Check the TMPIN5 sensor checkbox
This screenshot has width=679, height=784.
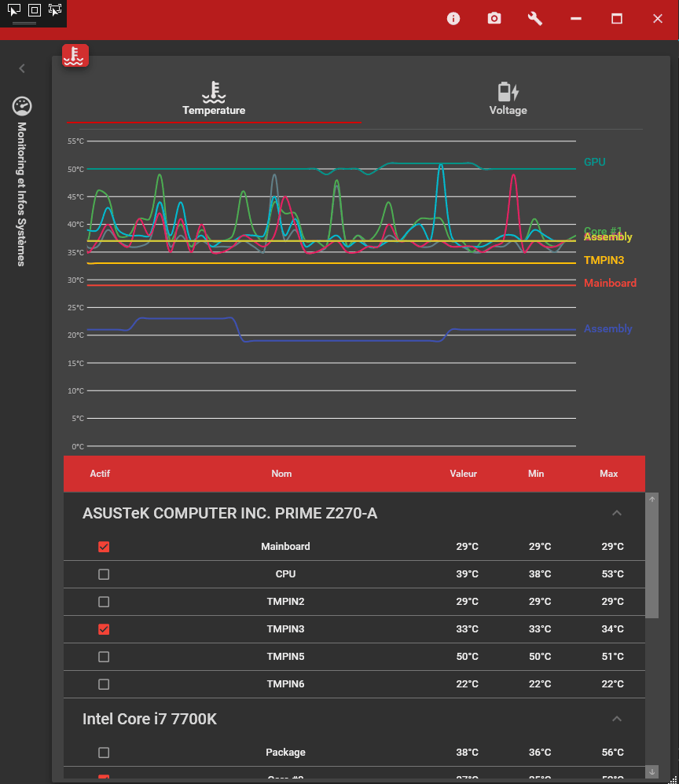[x=103, y=657]
